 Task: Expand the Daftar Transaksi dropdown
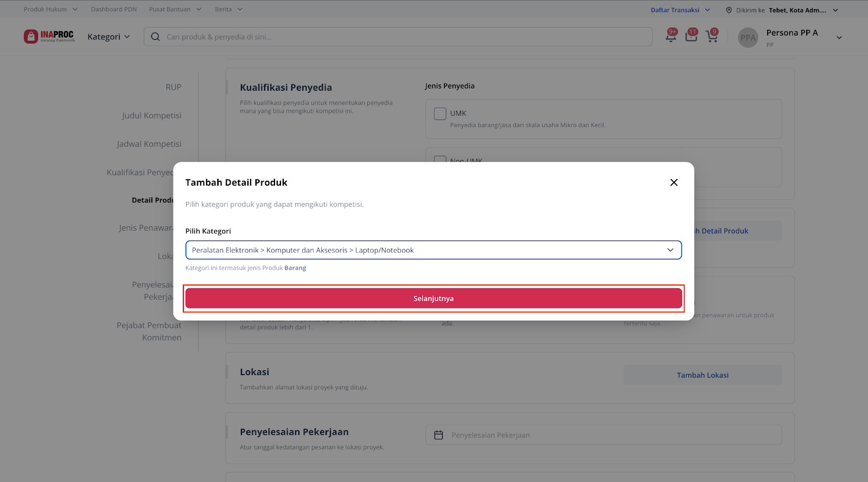tap(680, 10)
